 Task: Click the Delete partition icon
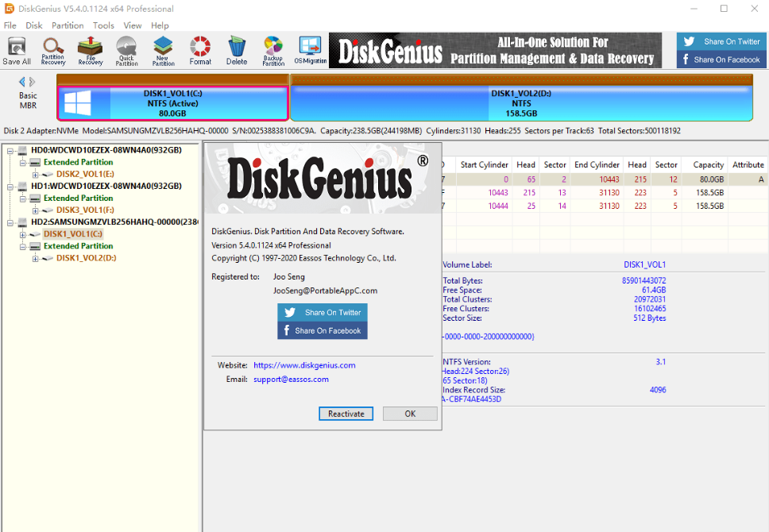coord(237,51)
